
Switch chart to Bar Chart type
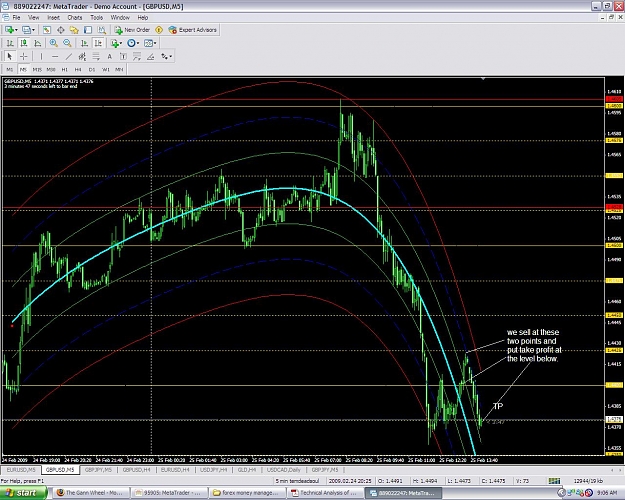(10, 43)
